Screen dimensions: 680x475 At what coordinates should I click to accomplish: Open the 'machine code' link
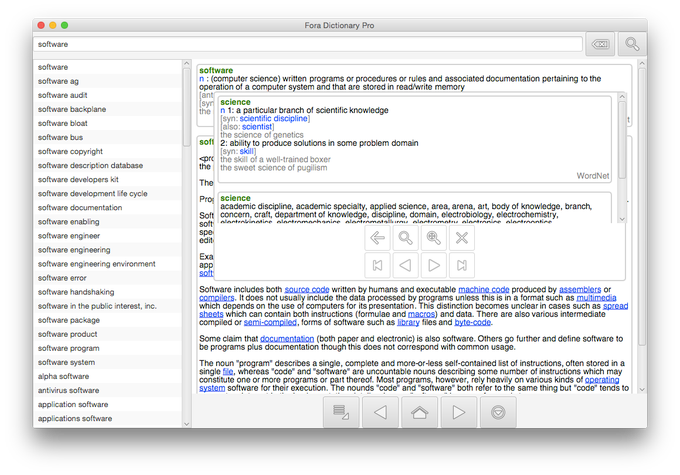click(x=484, y=289)
